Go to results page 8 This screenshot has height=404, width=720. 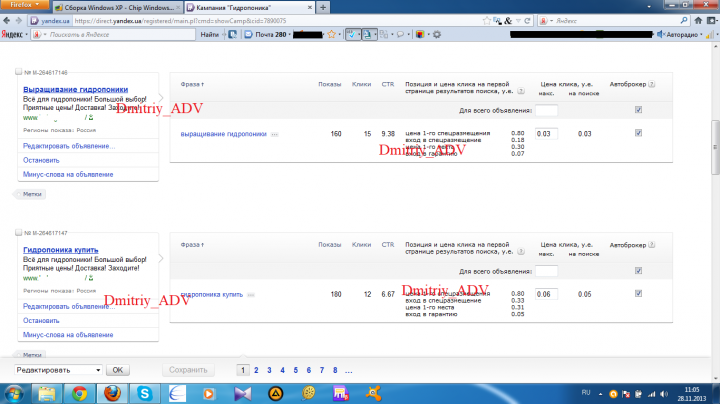point(335,370)
